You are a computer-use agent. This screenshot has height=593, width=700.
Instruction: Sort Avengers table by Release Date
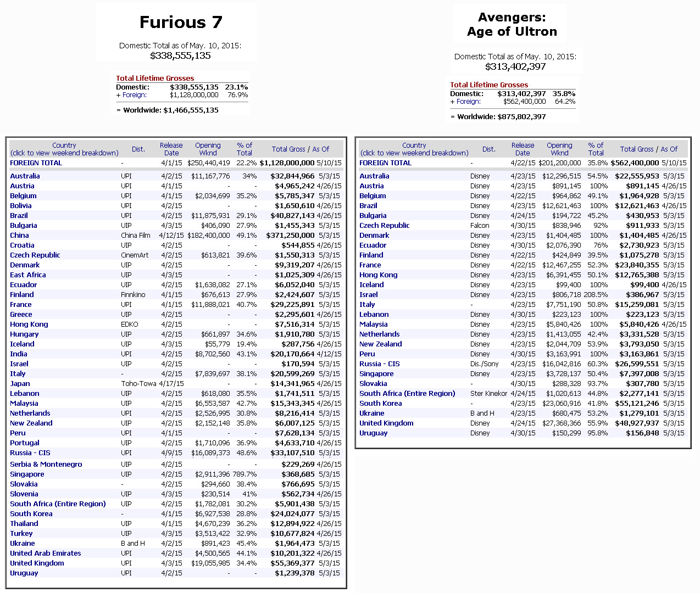point(523,149)
